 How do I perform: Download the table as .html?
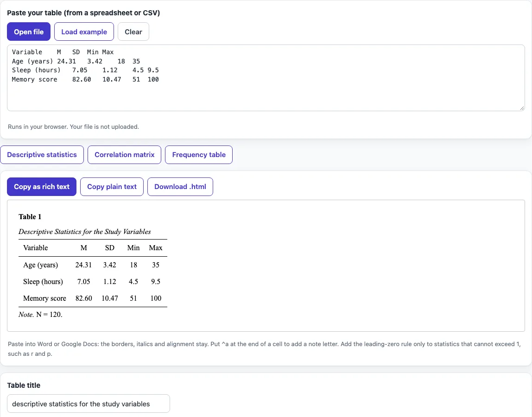tap(180, 187)
